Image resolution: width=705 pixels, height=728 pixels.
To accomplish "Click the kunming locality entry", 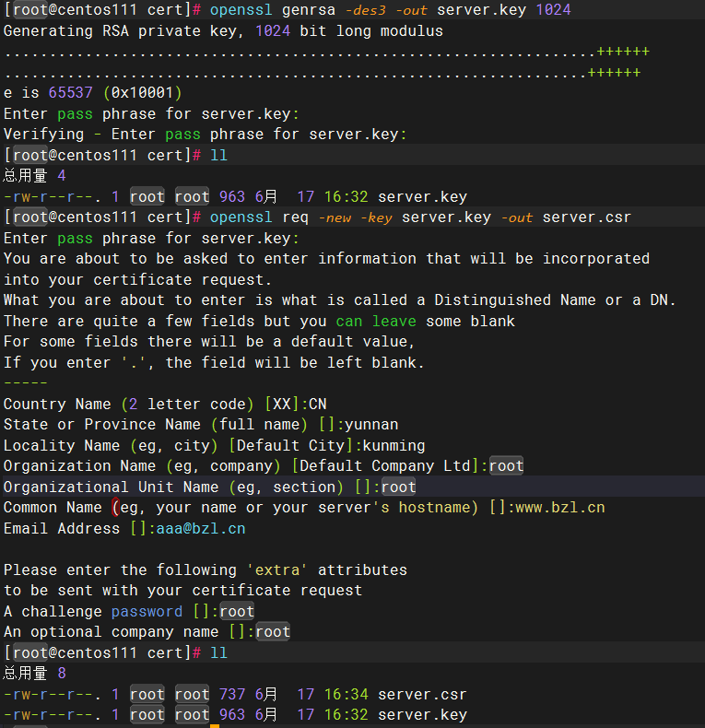I will click(394, 445).
